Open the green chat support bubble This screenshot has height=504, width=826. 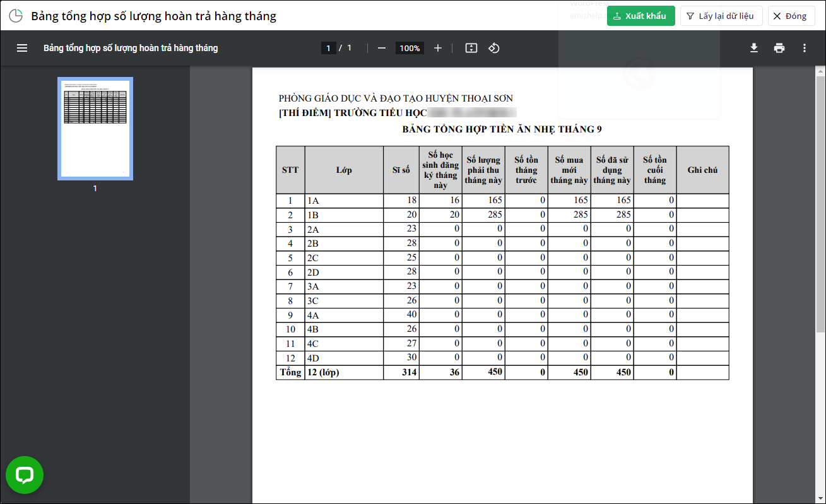point(25,475)
